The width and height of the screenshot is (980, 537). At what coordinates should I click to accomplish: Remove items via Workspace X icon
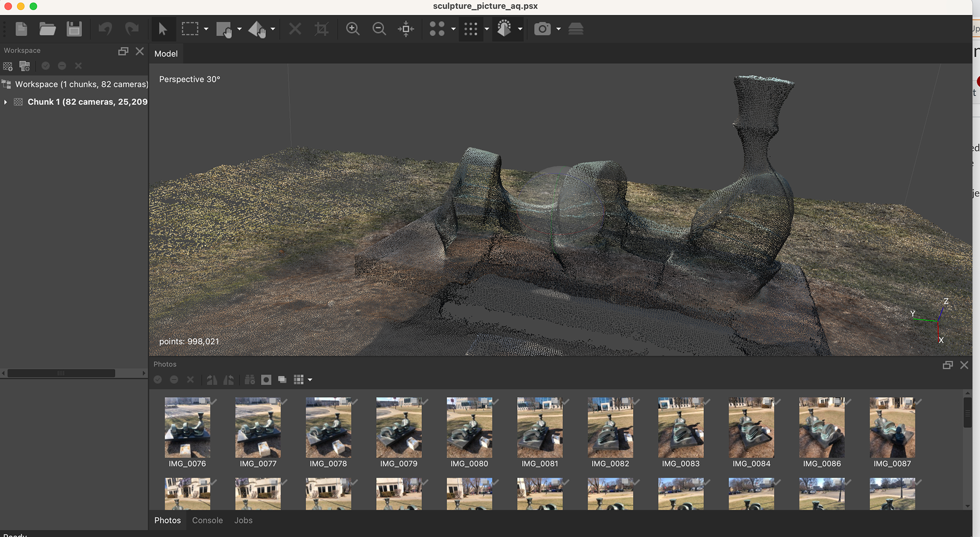point(78,66)
